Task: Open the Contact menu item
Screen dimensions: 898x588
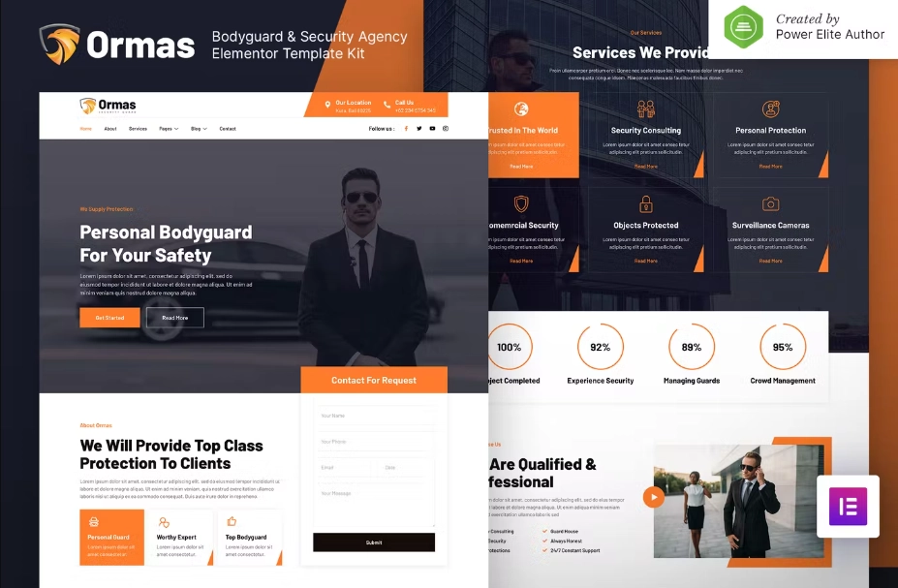Action: point(228,129)
